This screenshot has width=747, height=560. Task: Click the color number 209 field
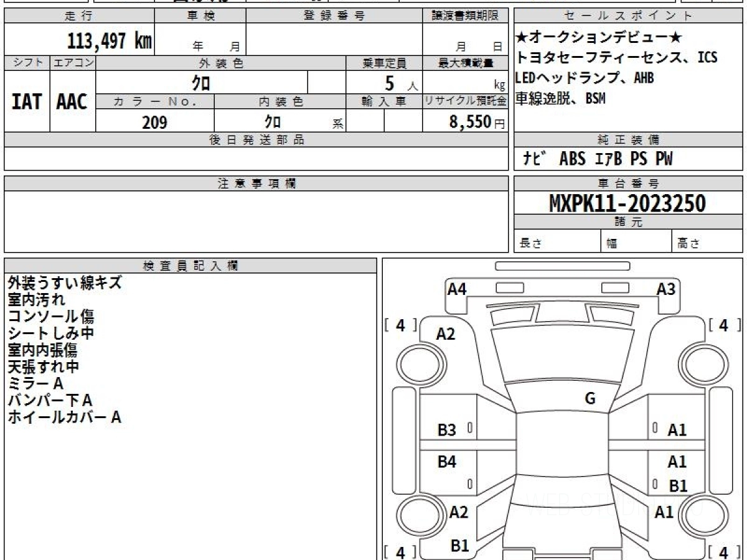[x=155, y=122]
